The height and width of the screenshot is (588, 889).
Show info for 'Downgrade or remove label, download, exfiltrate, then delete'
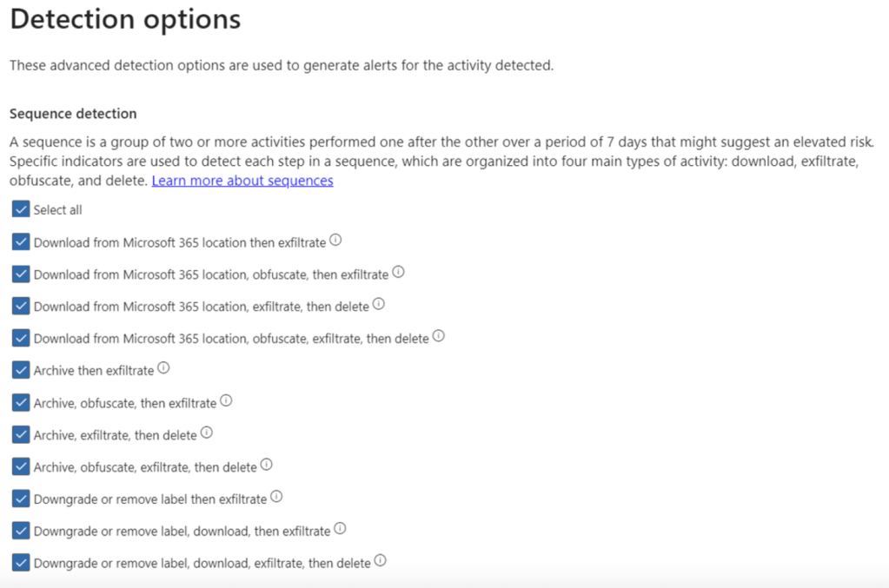pyautogui.click(x=380, y=560)
